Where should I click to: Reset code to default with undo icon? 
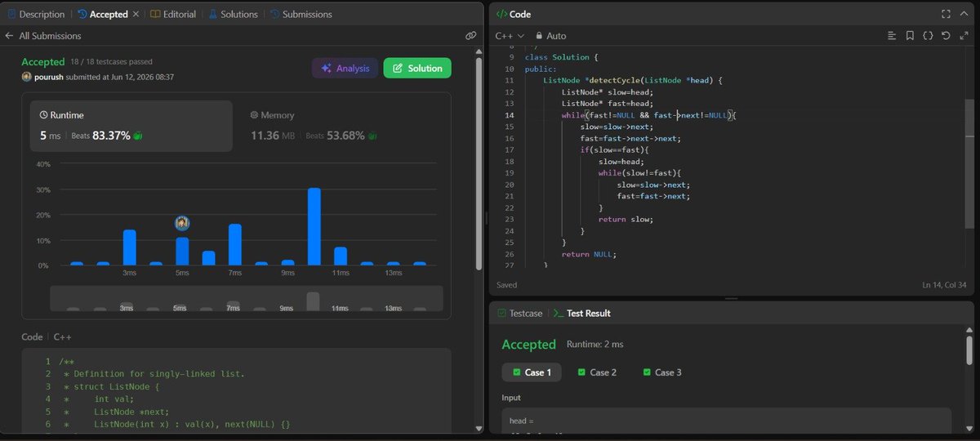[x=946, y=36]
